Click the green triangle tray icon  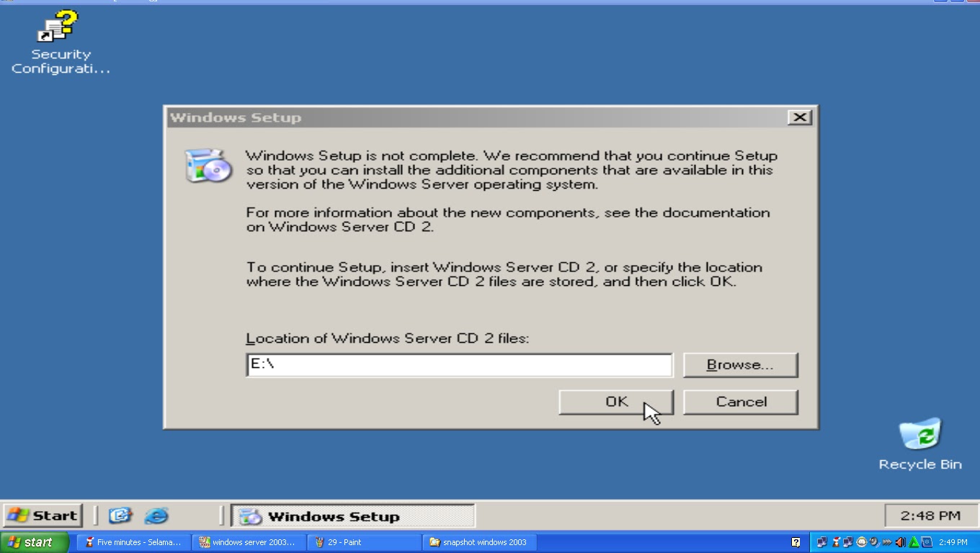(914, 543)
